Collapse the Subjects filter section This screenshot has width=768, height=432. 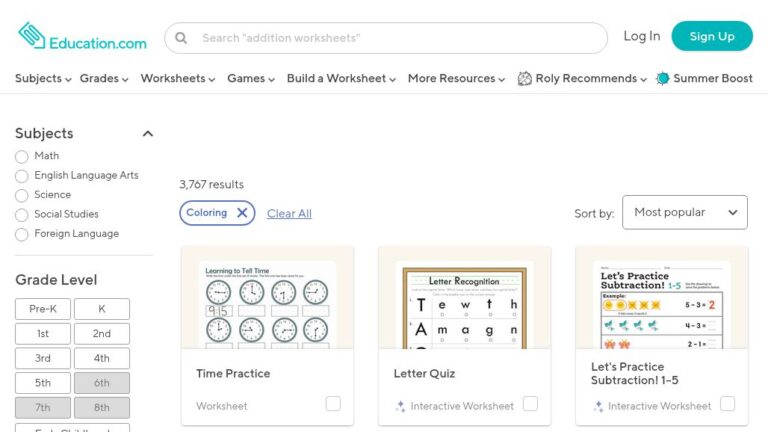pos(148,134)
